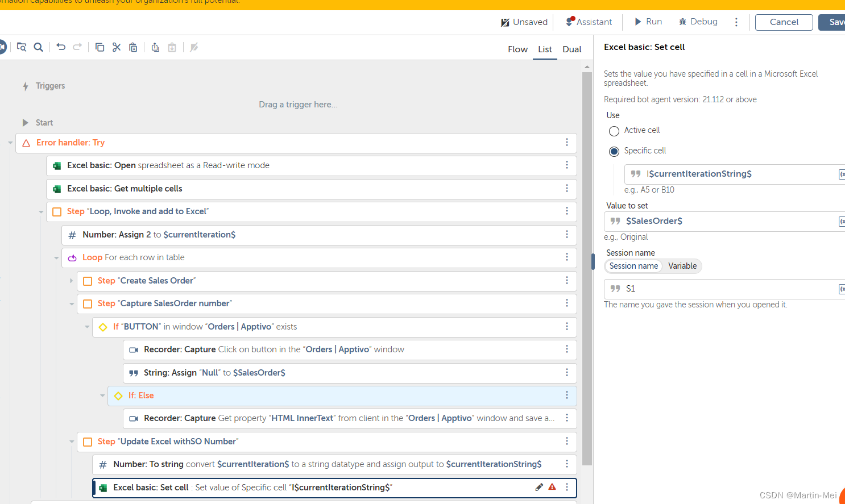Copy to shared clipboard icon
This screenshot has height=504, width=845.
[155, 47]
